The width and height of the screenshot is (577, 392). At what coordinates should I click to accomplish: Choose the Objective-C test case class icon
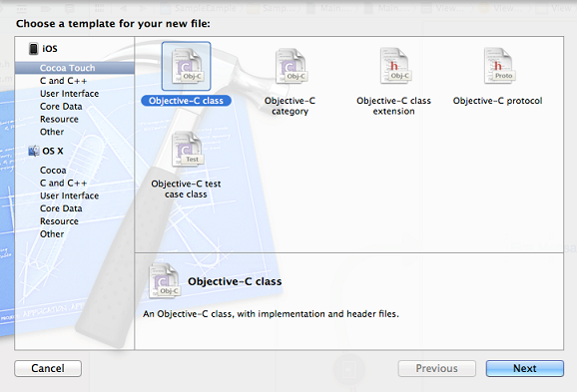pyautogui.click(x=187, y=149)
